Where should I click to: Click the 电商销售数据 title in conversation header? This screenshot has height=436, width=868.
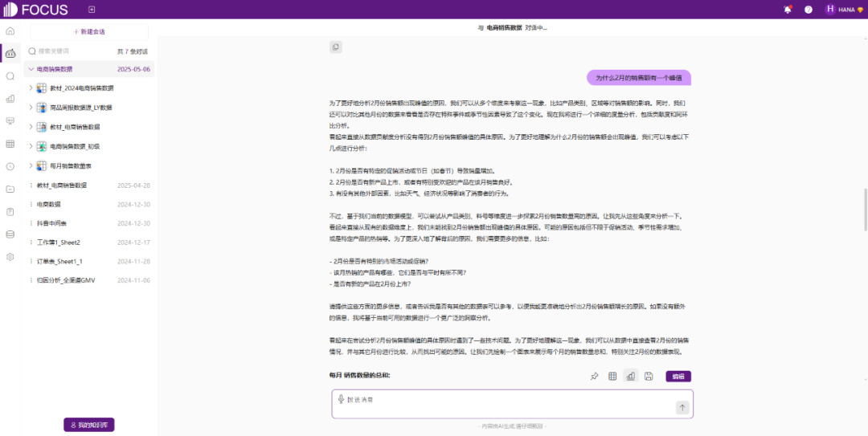tap(504, 27)
